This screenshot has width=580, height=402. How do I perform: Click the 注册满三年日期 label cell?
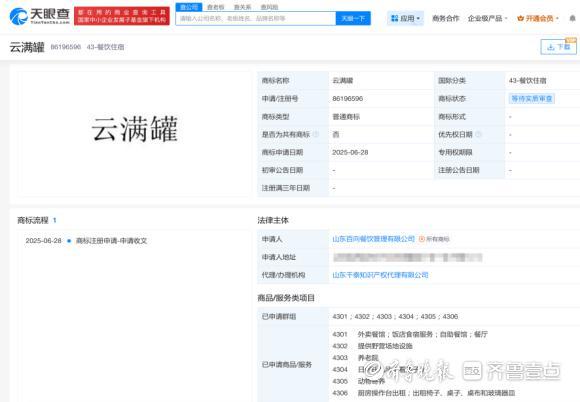[293, 188]
